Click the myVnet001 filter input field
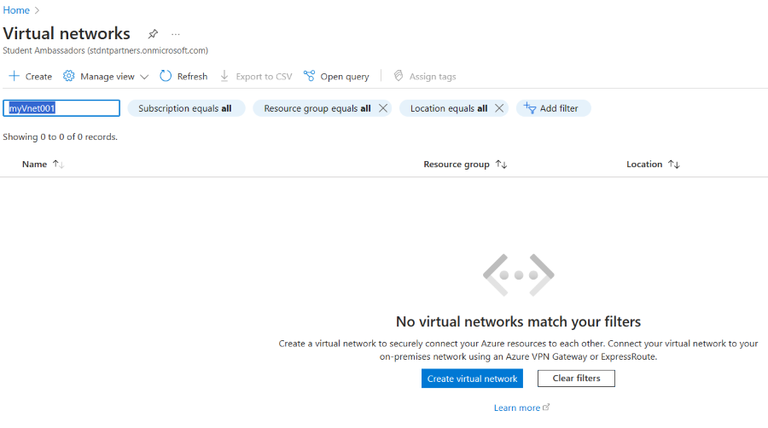 [x=61, y=108]
